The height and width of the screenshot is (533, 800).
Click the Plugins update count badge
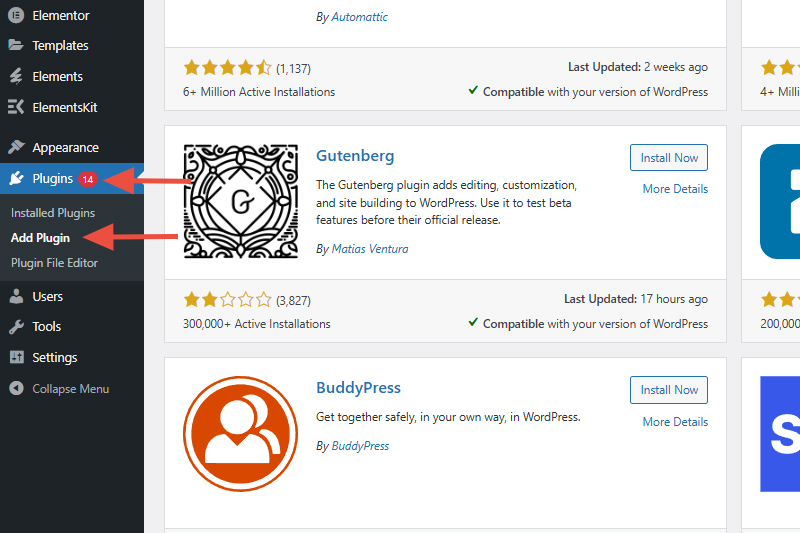tap(88, 179)
